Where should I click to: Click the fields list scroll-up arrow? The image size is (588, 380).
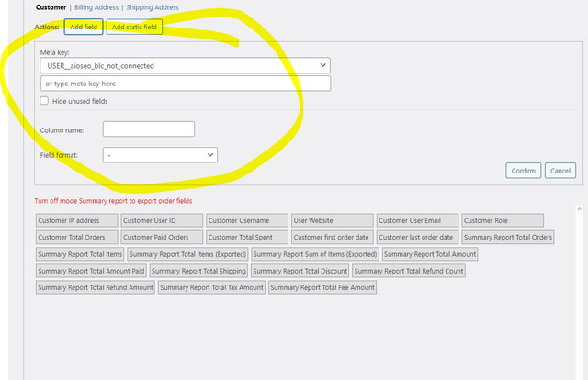pos(580,209)
